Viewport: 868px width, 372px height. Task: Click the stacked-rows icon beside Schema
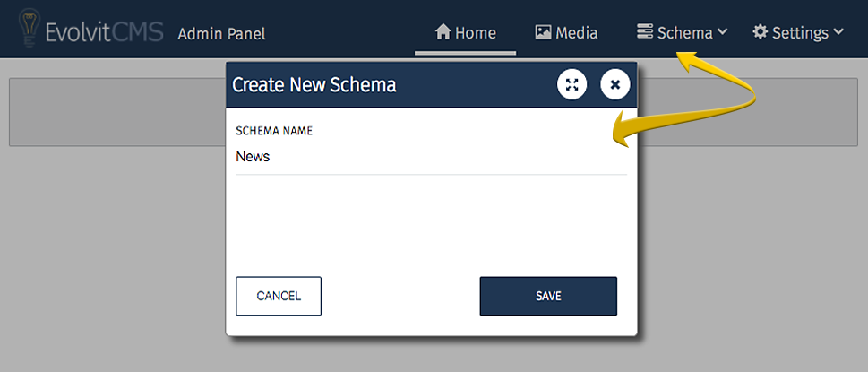644,32
